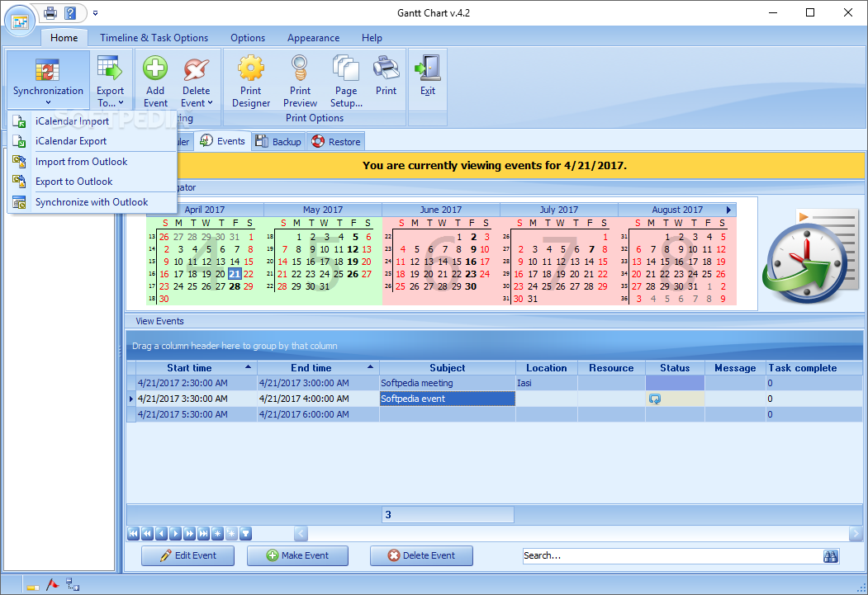868x595 pixels.
Task: Choose Synchronize with Outlook menu item
Action: coord(92,202)
